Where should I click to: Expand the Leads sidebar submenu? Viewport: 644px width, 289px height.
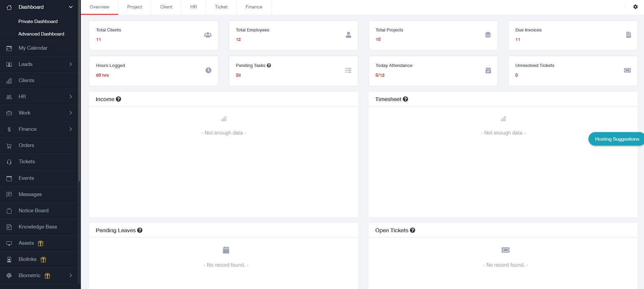71,64
